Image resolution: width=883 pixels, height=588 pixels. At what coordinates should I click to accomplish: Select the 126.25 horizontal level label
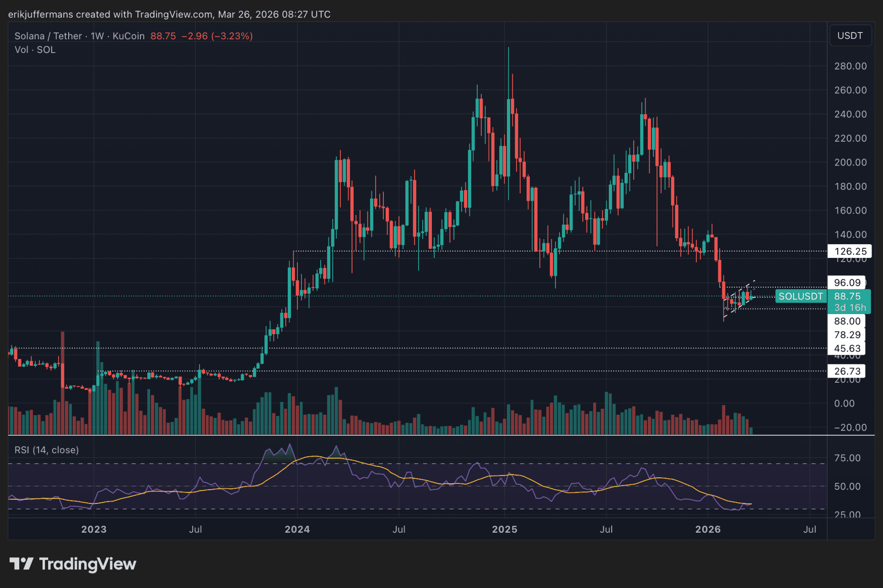(x=850, y=251)
